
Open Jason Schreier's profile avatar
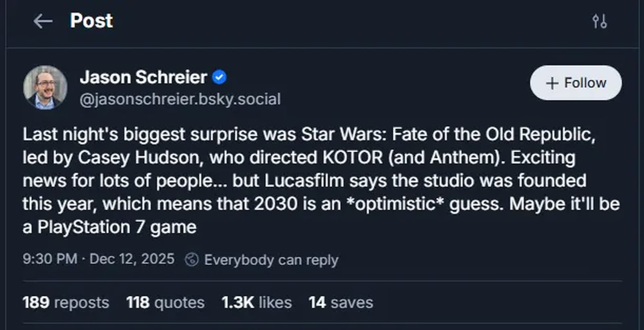[45, 87]
